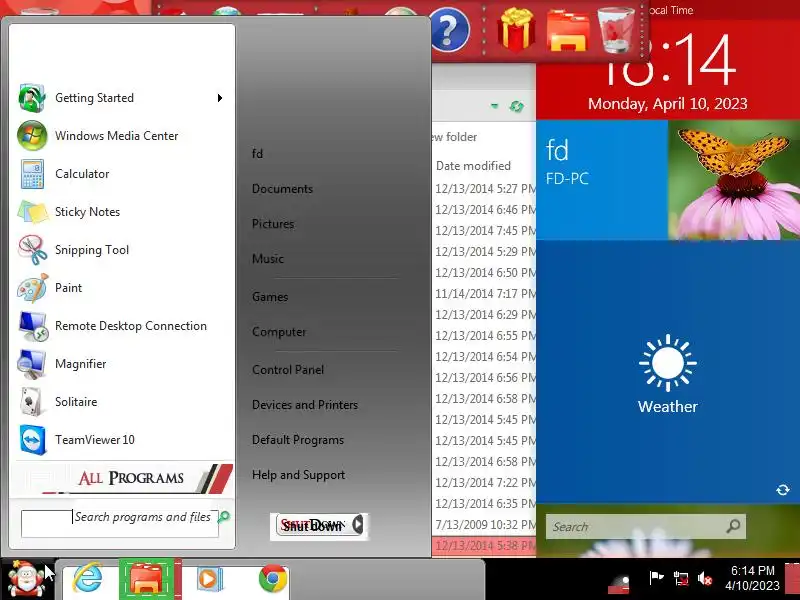Open the Calculator program
Screen dimensions: 800x600
pos(120,173)
